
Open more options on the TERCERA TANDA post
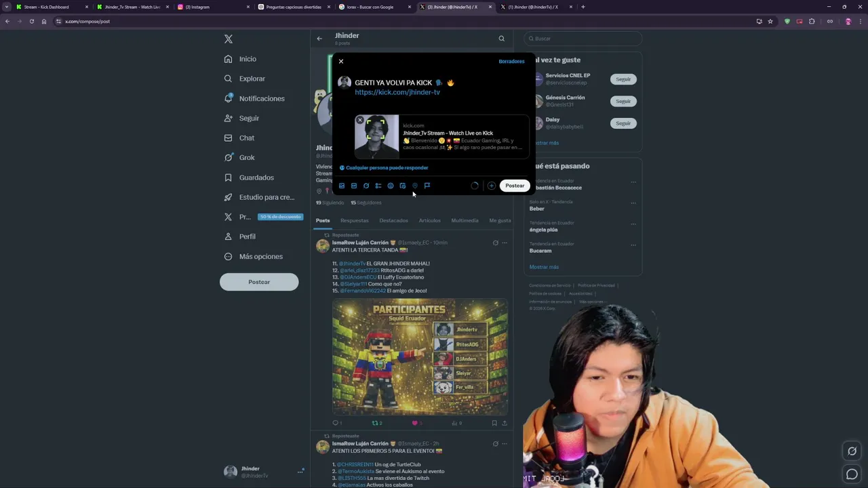(505, 243)
